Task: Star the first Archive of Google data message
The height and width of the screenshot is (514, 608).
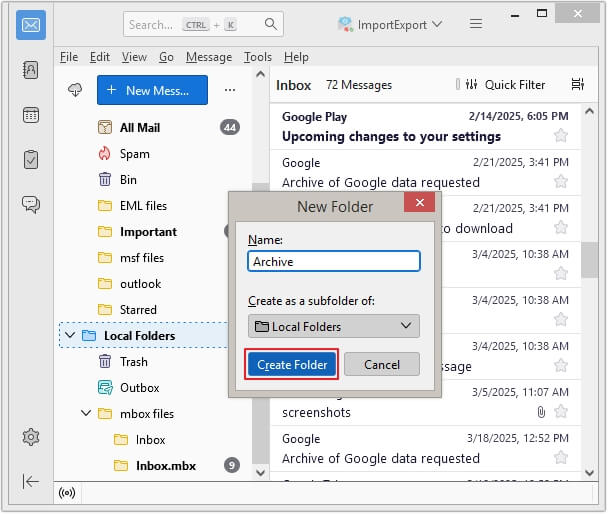Action: [x=561, y=182]
